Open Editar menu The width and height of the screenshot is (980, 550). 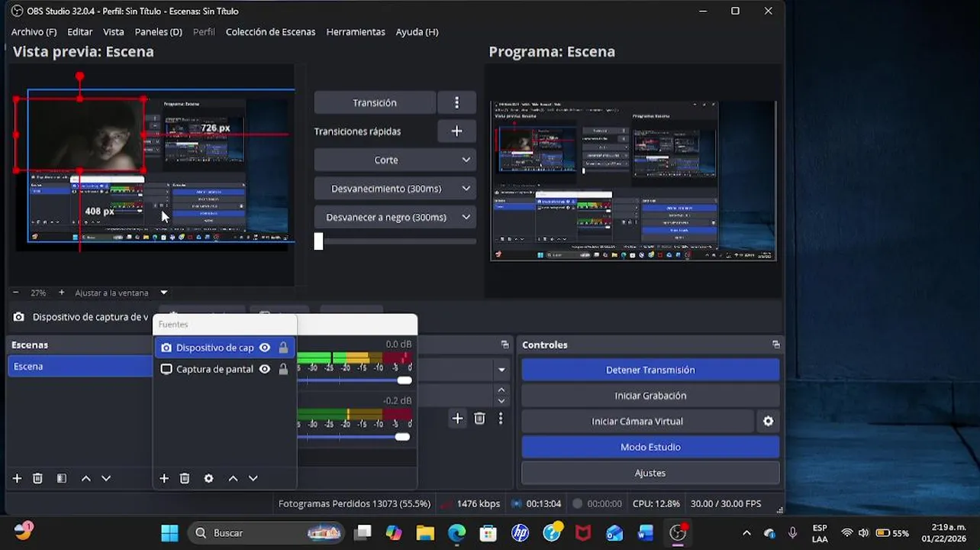click(x=79, y=32)
